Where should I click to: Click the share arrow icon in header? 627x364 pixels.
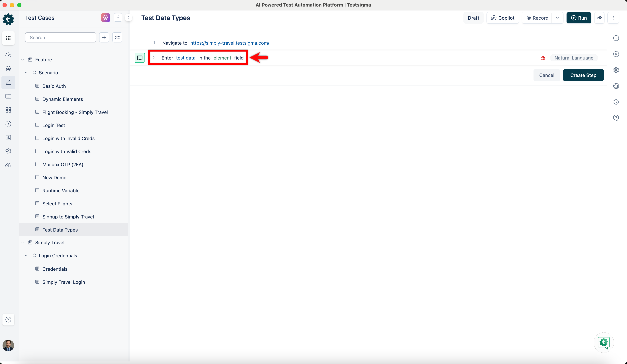coord(599,18)
